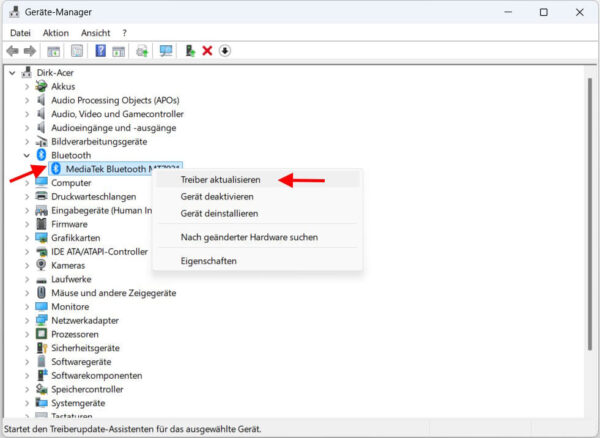Viewport: 600px width, 438px height.
Task: Expand the Softwaregeräte category
Action: tap(27, 362)
